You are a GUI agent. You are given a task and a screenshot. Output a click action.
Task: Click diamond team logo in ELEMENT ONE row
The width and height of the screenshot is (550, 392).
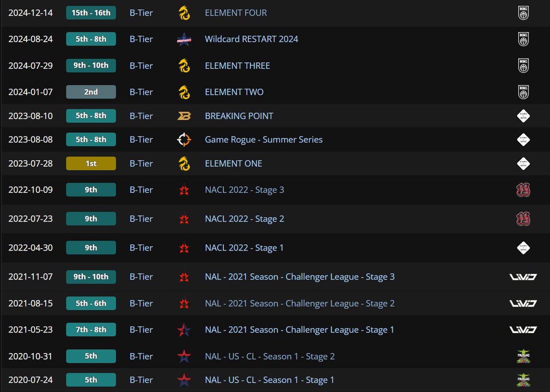coord(523,163)
